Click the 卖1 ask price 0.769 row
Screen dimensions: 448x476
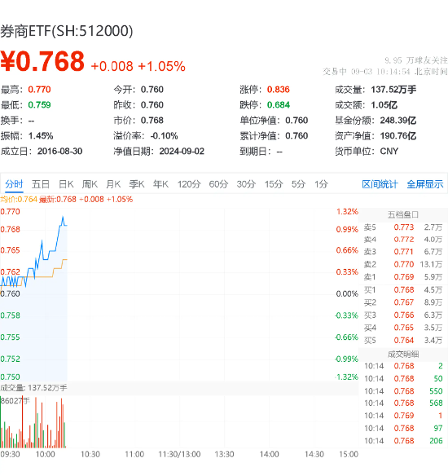tap(403, 277)
